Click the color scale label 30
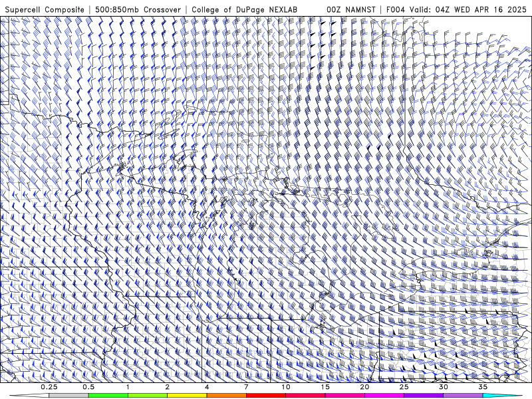The height and width of the screenshot is (399, 532). click(444, 387)
